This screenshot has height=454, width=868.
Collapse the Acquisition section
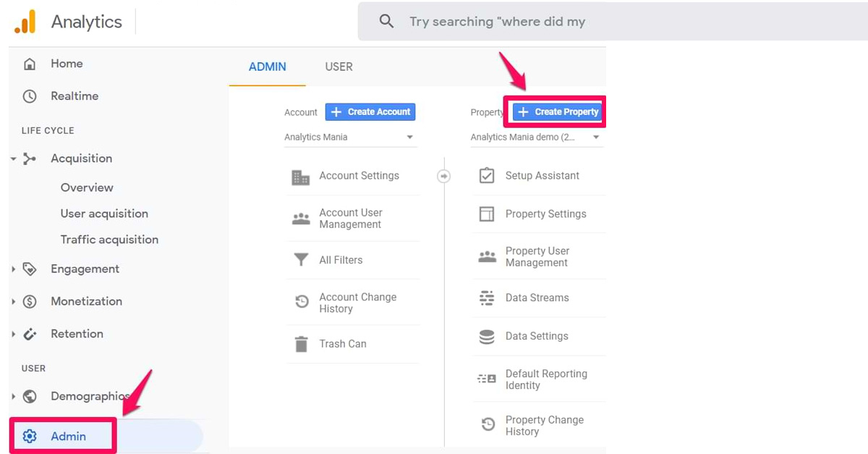13,159
